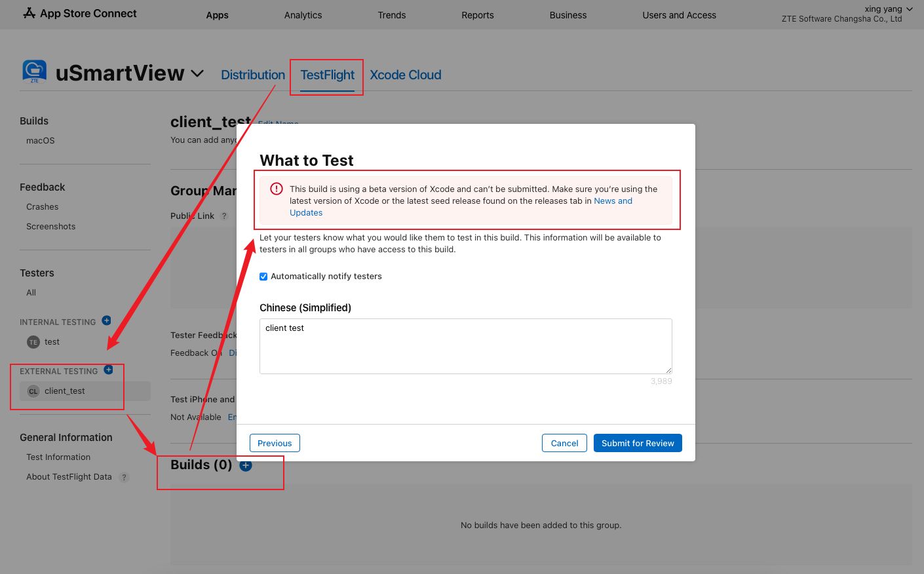The image size is (924, 574).
Task: Click the help icon beside About TestFlight Data
Action: click(124, 477)
